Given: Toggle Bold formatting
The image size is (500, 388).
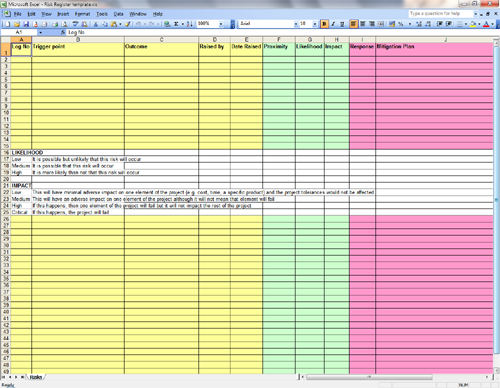Looking at the screenshot, I should (324, 24).
